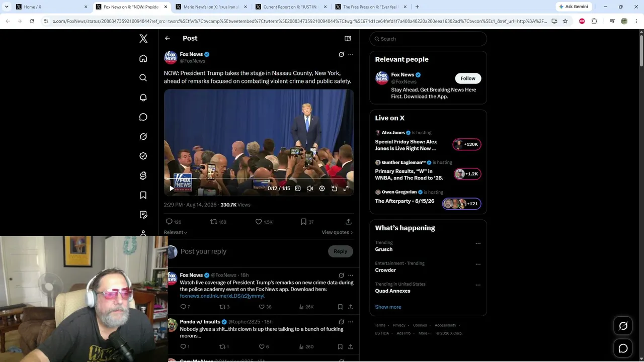
Task: Repost the Panda w/ Insults reply
Action: 224,346
